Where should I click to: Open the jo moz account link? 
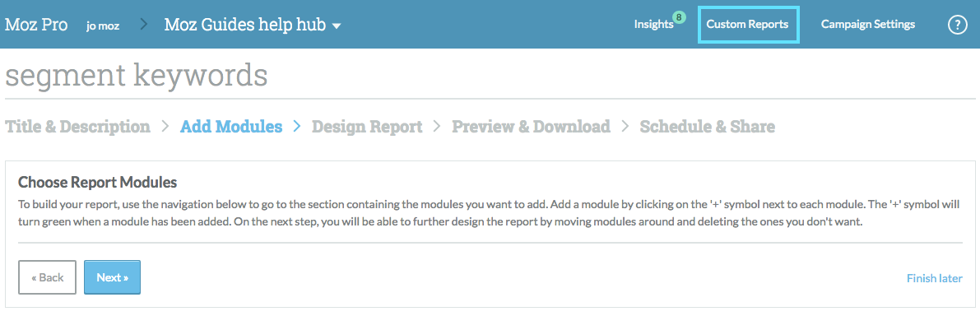point(103,26)
